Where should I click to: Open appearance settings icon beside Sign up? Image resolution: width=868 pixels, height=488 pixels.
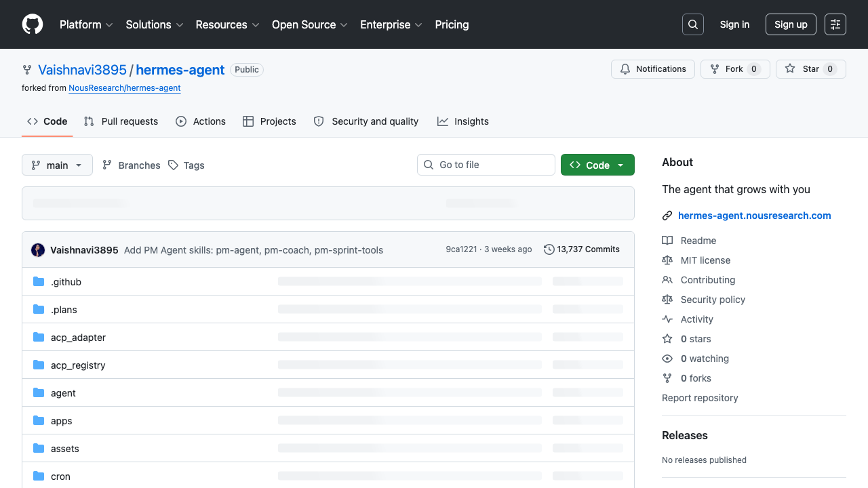pos(835,24)
